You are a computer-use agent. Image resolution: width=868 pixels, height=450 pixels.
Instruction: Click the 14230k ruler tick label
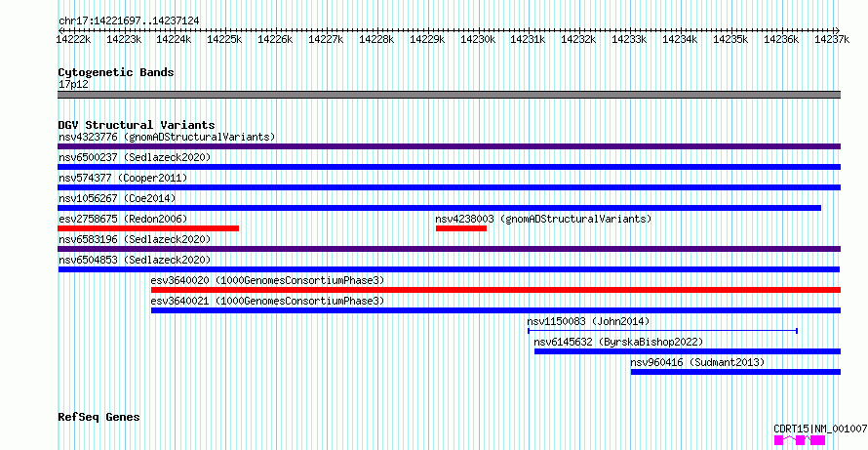point(478,39)
